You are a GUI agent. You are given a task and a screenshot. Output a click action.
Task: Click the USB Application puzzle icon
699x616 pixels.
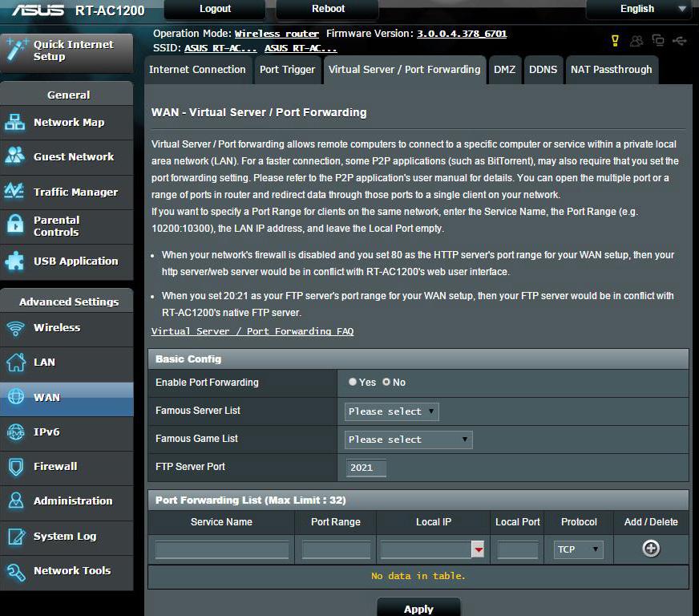point(14,261)
